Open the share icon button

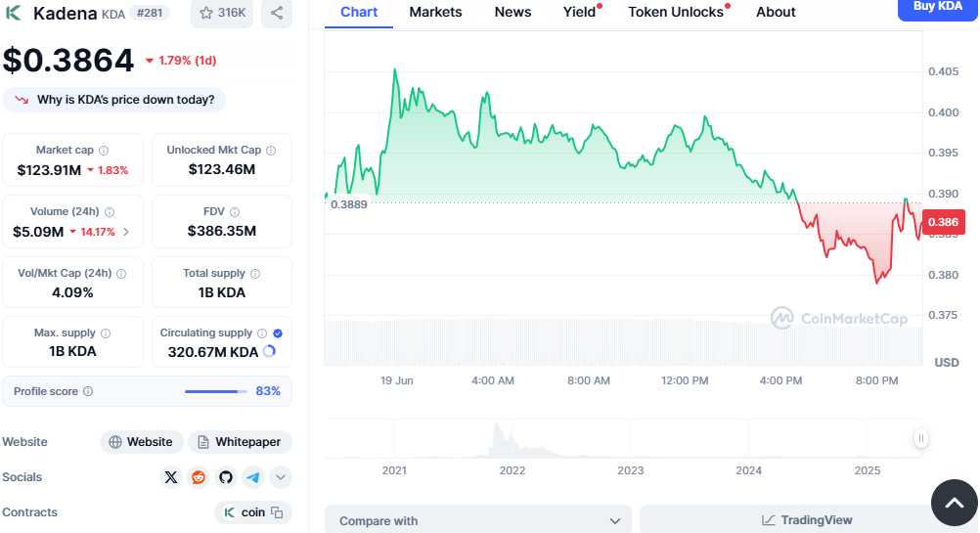(x=277, y=13)
